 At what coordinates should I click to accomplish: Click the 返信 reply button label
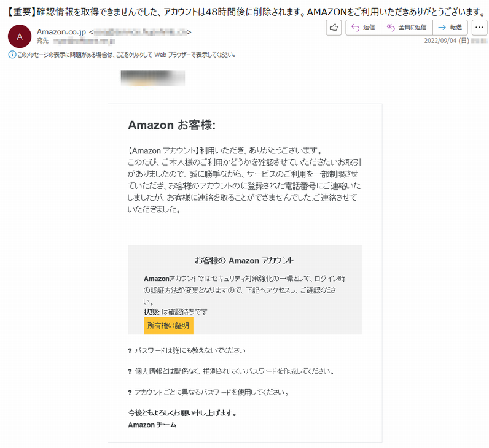pos(369,28)
